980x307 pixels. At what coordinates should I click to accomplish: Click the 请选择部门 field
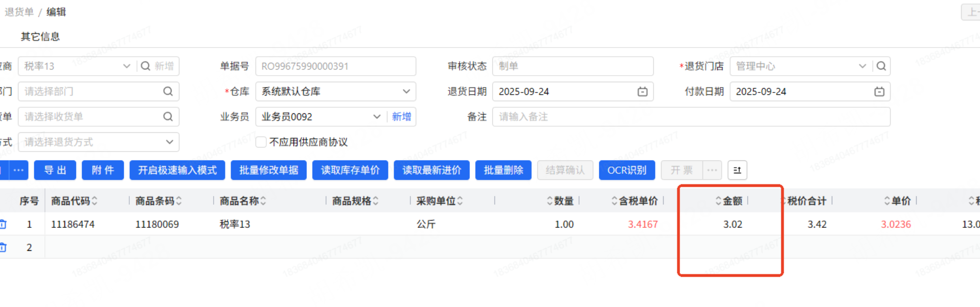click(99, 91)
